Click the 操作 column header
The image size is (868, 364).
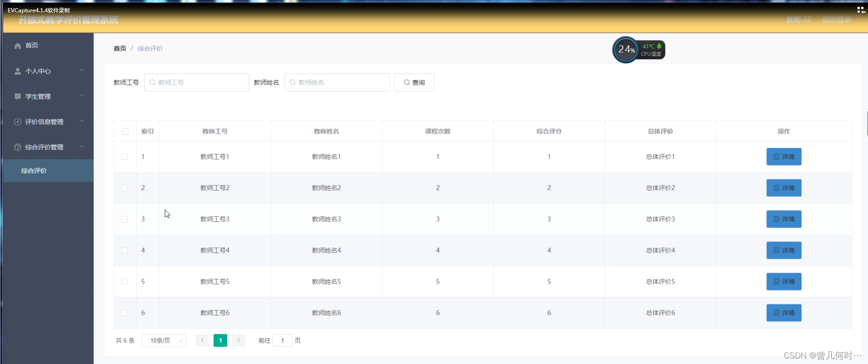[784, 131]
